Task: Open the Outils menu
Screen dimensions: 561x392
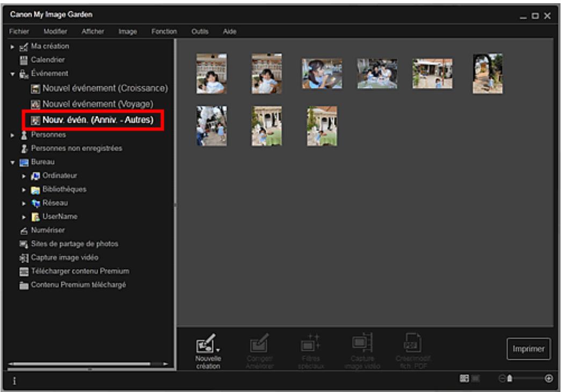Action: [200, 32]
